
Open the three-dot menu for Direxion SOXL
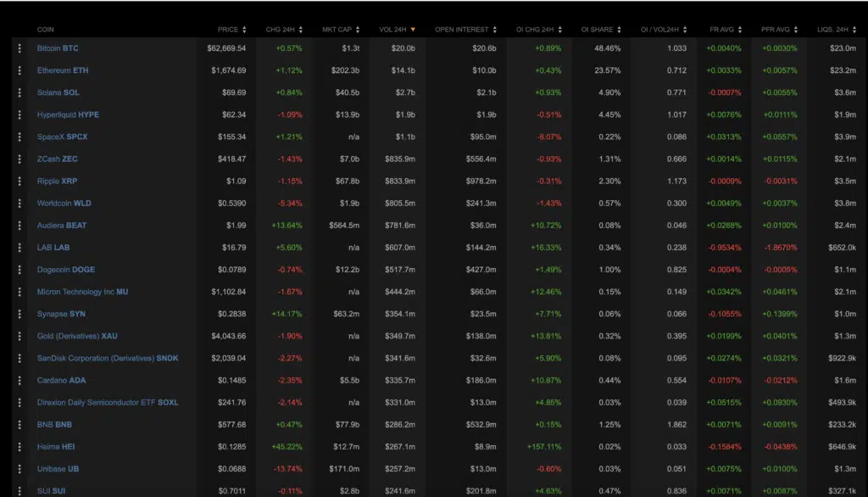coord(19,403)
